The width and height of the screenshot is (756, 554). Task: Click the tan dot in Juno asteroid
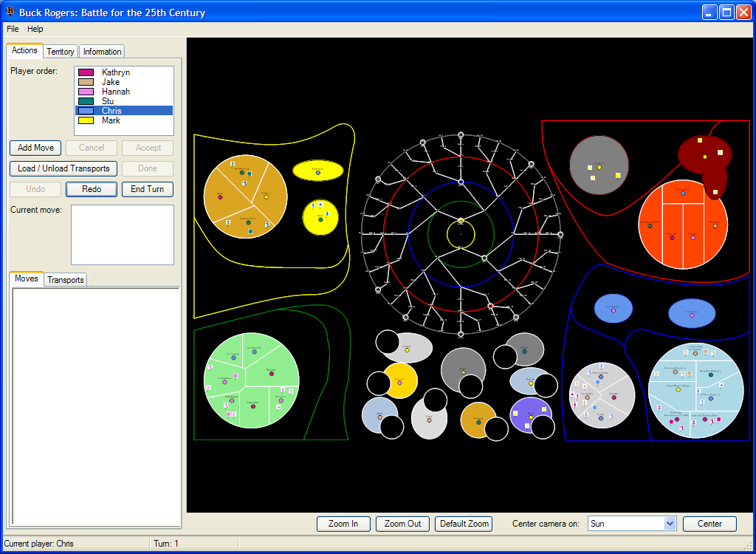coord(380,417)
